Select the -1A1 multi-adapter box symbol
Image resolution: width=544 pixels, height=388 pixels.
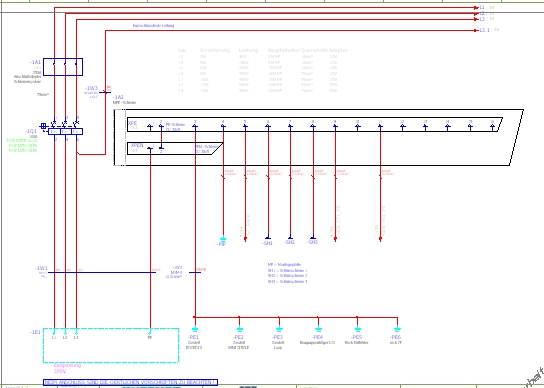pos(63,67)
